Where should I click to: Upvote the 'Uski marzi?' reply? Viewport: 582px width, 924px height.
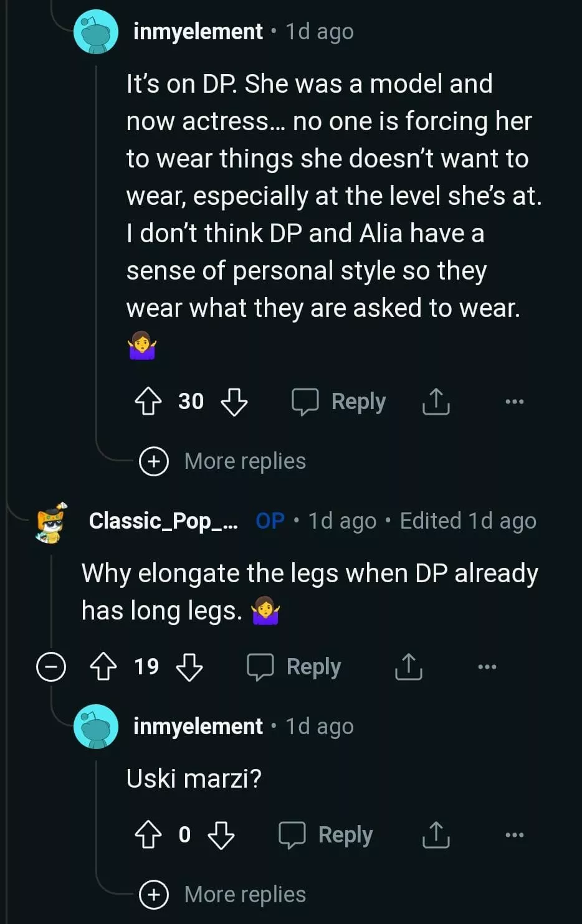[148, 835]
